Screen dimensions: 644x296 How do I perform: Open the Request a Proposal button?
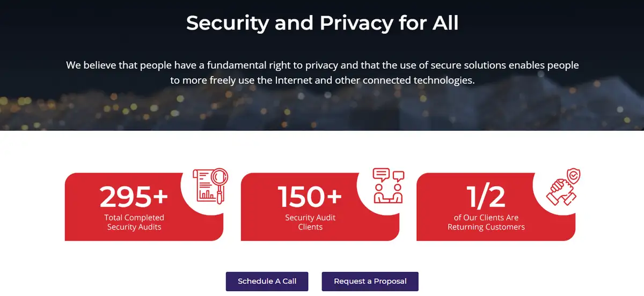tap(370, 281)
